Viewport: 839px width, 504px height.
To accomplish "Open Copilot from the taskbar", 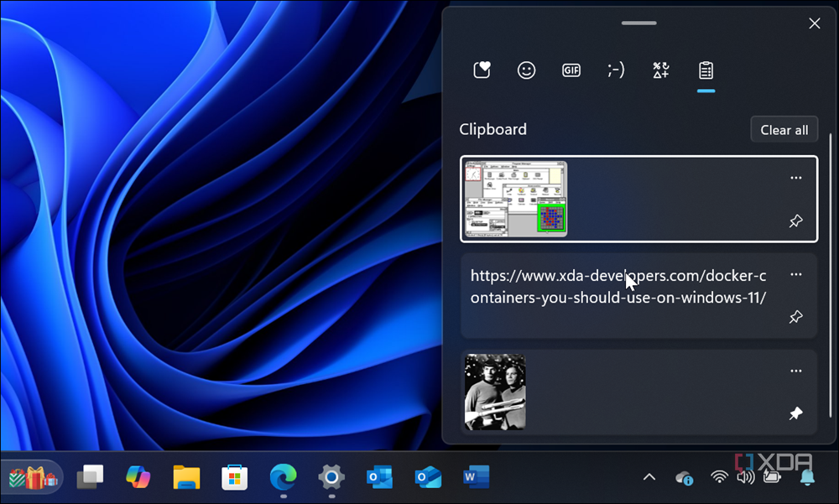I will 138,476.
